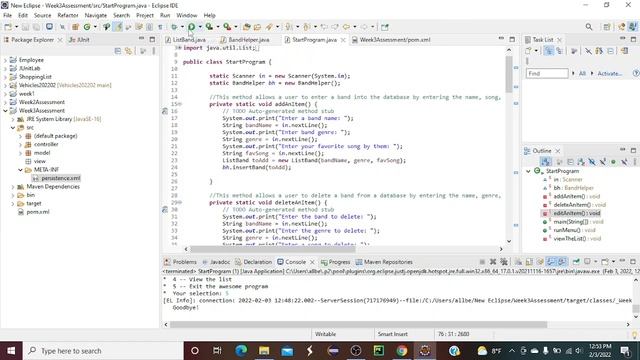
Task: Open the Source menu
Action: tap(42, 15)
